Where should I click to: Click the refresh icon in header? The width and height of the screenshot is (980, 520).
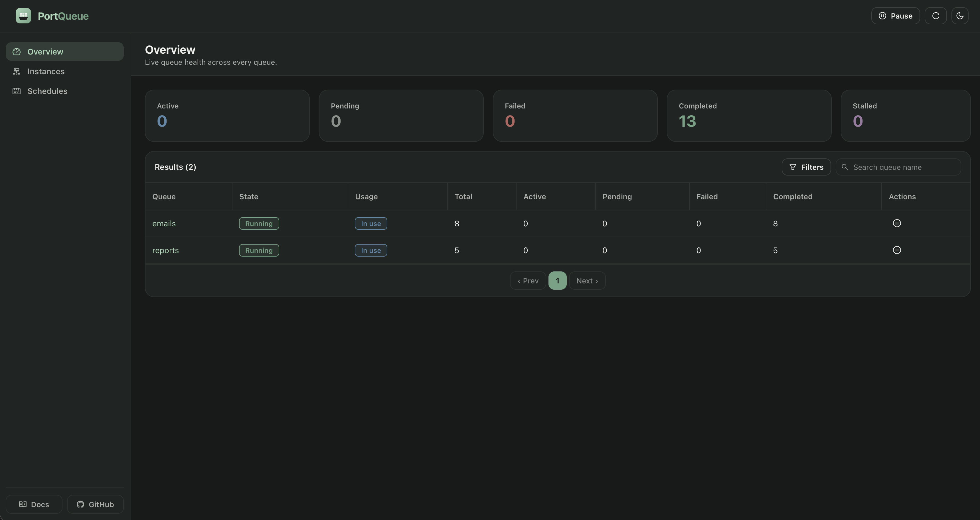[936, 16]
